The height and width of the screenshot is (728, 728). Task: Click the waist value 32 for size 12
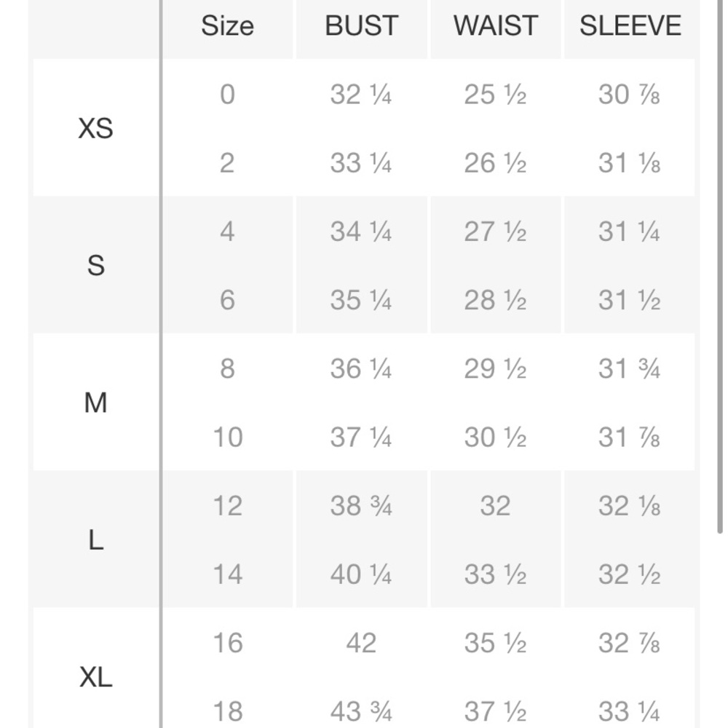point(495,506)
